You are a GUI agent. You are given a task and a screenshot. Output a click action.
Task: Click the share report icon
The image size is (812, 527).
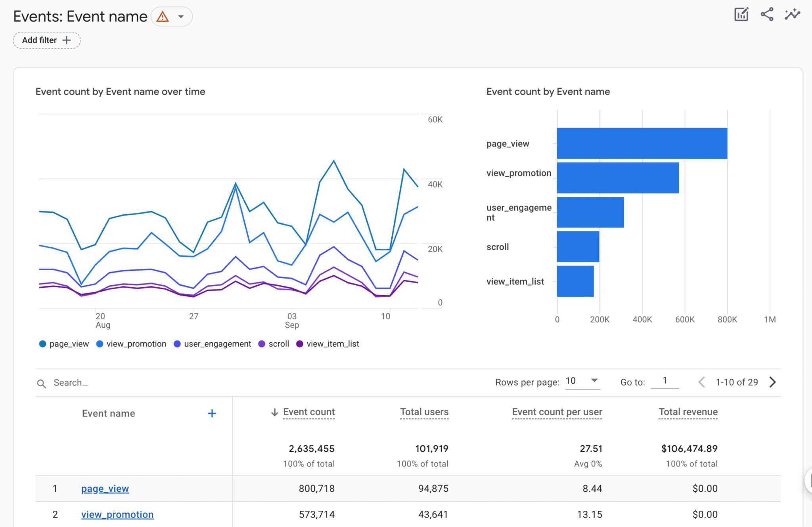[766, 14]
